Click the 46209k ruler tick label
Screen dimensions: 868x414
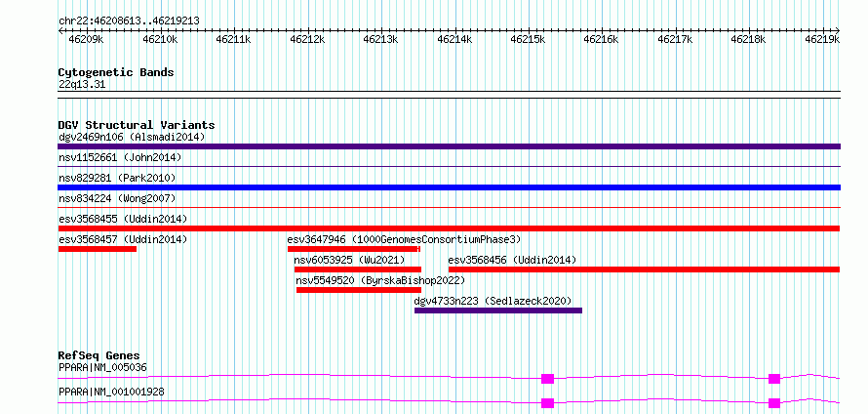[x=86, y=39]
